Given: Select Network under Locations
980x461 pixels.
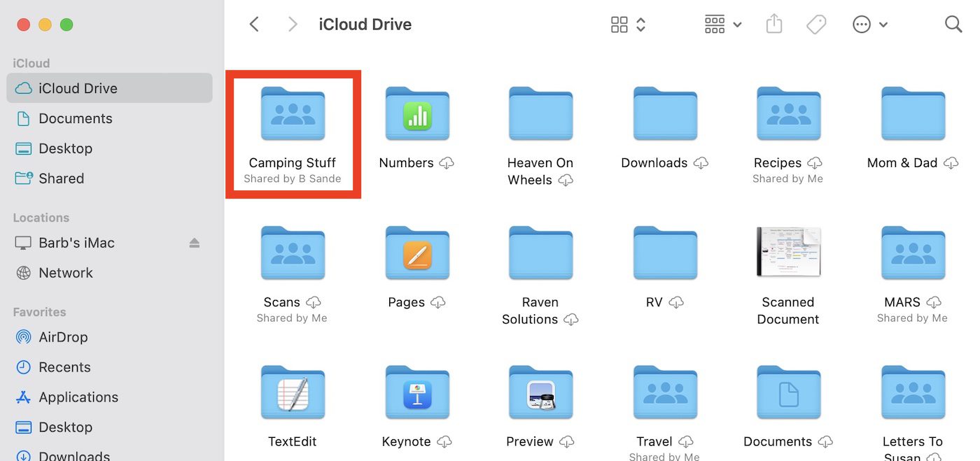Looking at the screenshot, I should click(65, 273).
